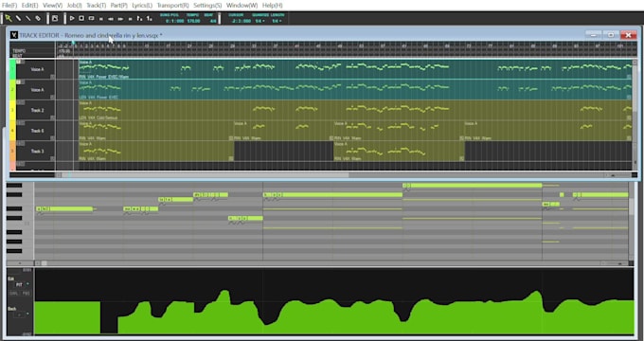Open the Transport(R) menu
644x341 pixels.
[x=173, y=6]
